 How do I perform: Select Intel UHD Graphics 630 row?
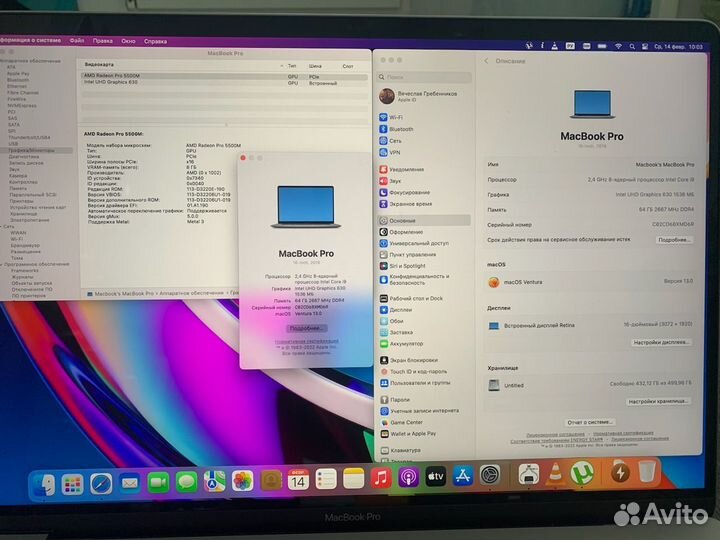point(224,83)
